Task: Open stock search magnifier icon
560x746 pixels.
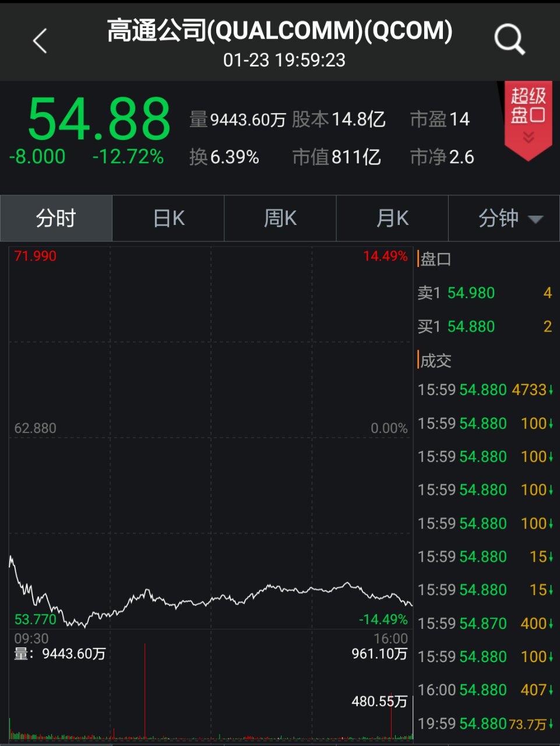Action: (x=510, y=40)
